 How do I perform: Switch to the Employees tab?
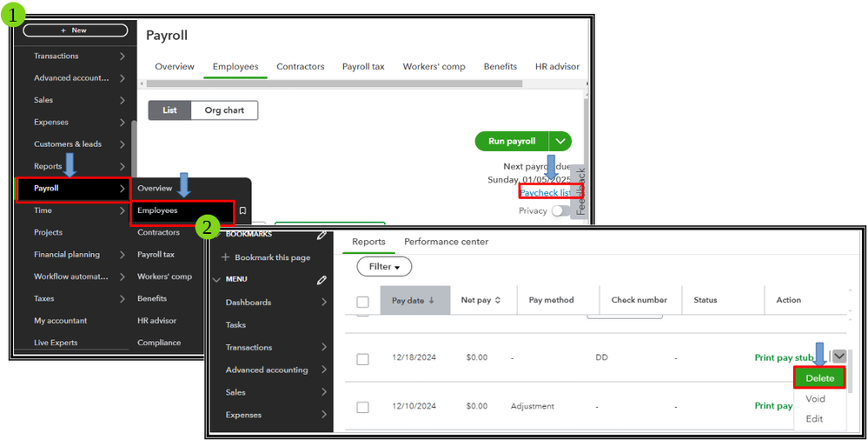[x=235, y=66]
